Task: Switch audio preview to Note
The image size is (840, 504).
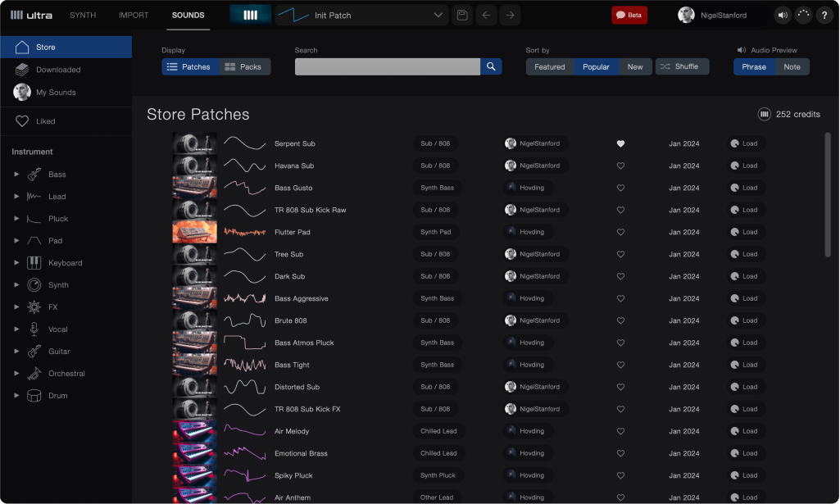Action: click(x=792, y=66)
